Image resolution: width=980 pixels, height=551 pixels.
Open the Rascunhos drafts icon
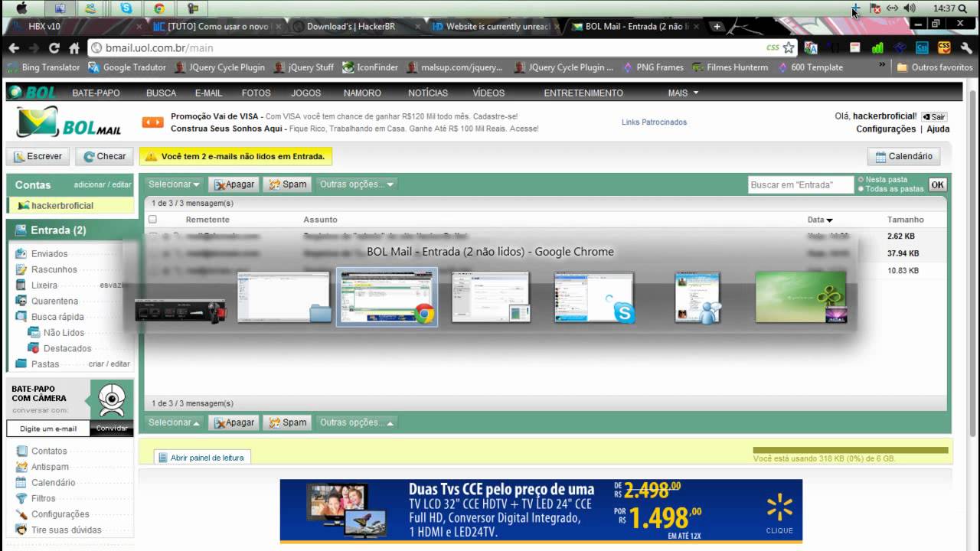21,269
